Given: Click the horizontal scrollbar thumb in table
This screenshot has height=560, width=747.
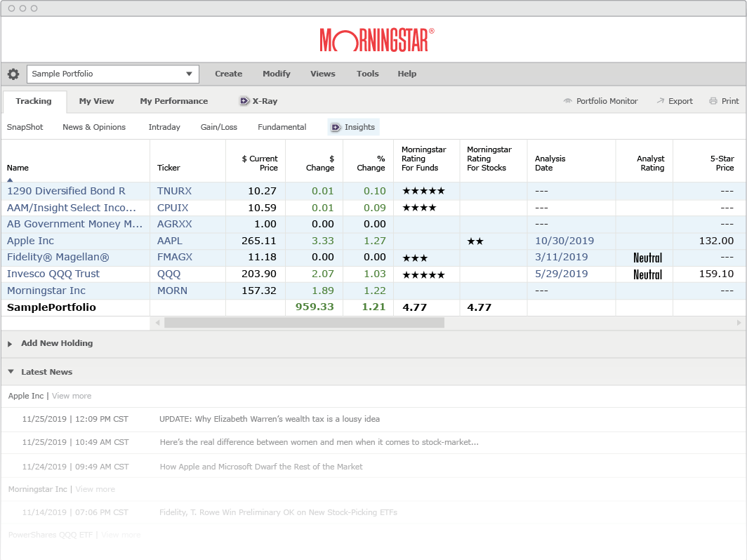Looking at the screenshot, I should click(x=304, y=323).
